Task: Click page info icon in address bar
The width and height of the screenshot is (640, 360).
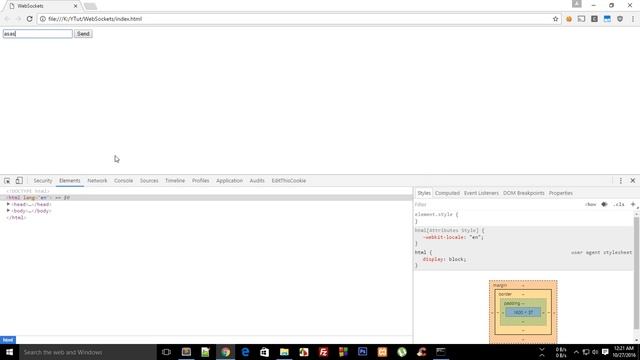Action: pyautogui.click(x=42, y=19)
